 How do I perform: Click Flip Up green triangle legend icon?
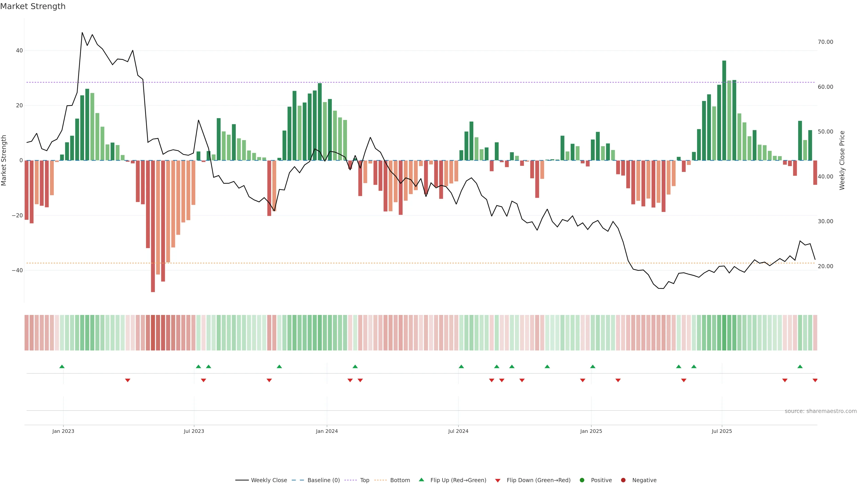coord(421,480)
